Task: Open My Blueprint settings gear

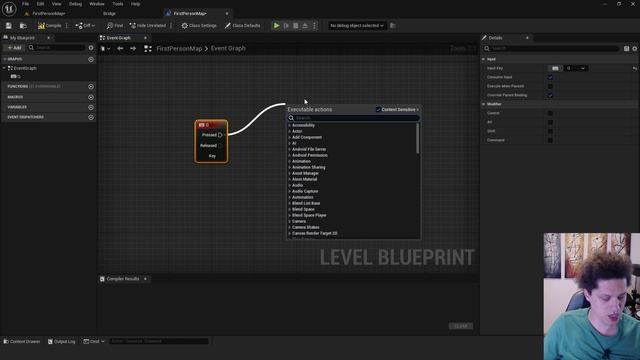Action: pyautogui.click(x=91, y=48)
